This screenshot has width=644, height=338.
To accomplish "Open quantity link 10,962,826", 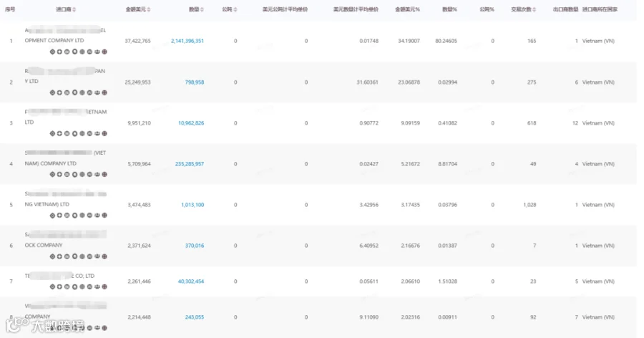I will pos(191,123).
